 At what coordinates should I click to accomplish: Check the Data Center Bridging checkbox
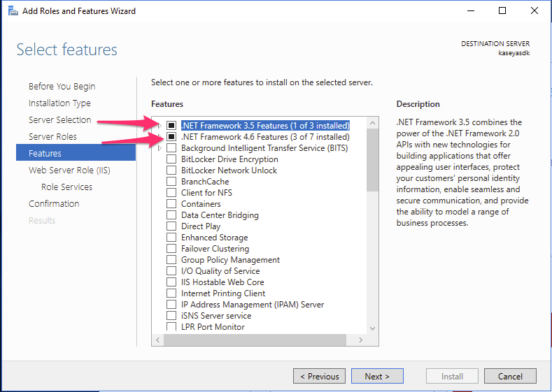[171, 215]
